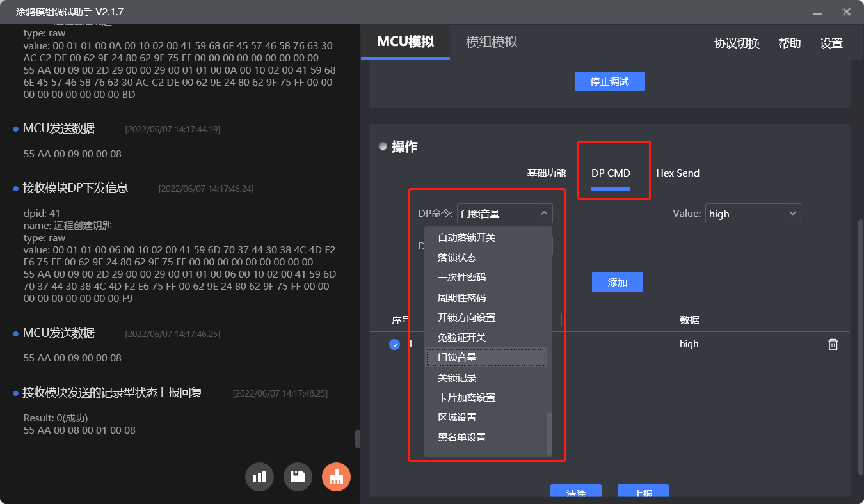Viewport: 864px width, 504px height.
Task: Choose 关锁记录 from the dropdown list
Action: [486, 378]
